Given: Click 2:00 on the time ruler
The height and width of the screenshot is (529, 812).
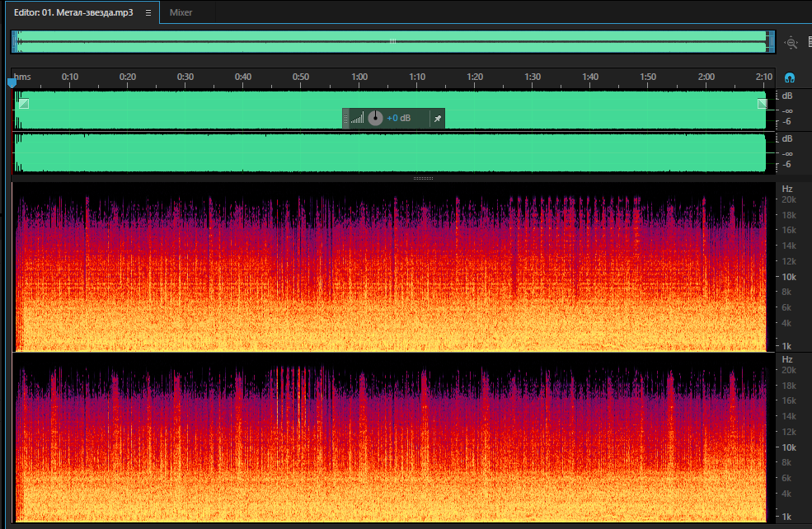Looking at the screenshot, I should [706, 77].
